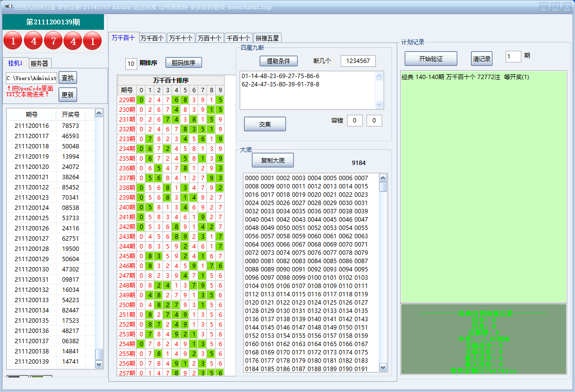575x392 pixels.
Task: Click scroll-up arrow of 四星九断 text box
Action: click(379, 76)
